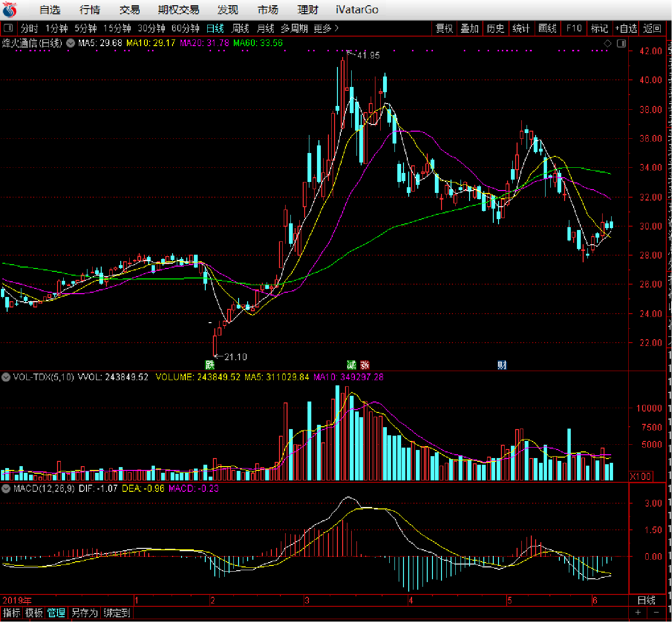Switch to the 1分钟 period tab
672x622 pixels.
point(57,29)
